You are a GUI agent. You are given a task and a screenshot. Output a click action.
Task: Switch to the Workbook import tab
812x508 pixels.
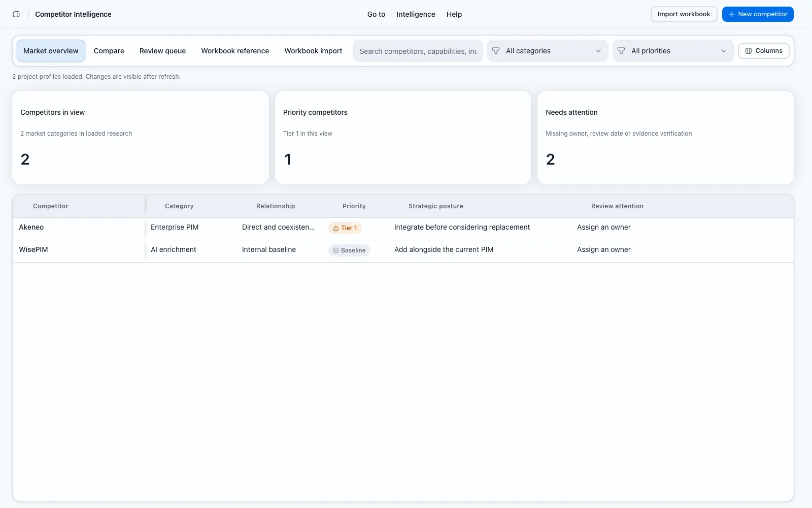pyautogui.click(x=313, y=51)
